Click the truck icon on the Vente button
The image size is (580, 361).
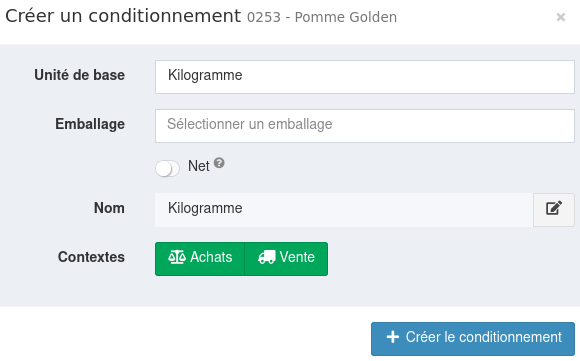pyautogui.click(x=266, y=257)
